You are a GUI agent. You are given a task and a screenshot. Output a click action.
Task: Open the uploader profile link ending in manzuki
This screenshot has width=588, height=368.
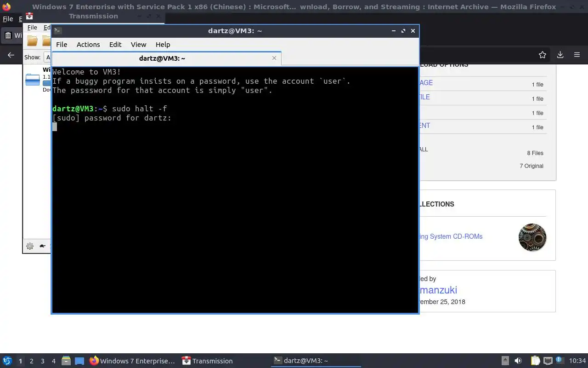pos(438,290)
